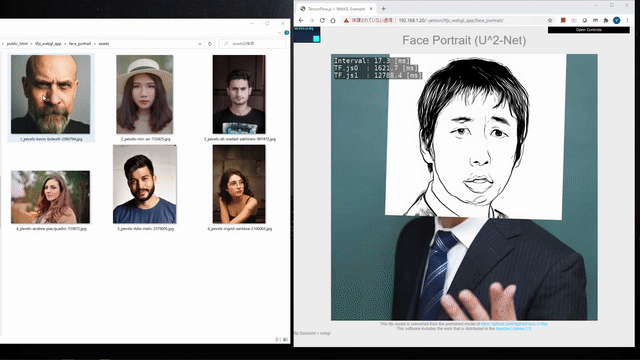Reload the Face Portrait page
The width and height of the screenshot is (640, 360).
click(322, 20)
